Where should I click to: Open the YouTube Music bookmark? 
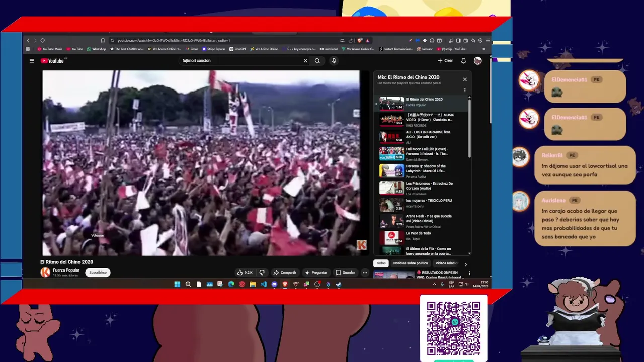click(x=50, y=49)
